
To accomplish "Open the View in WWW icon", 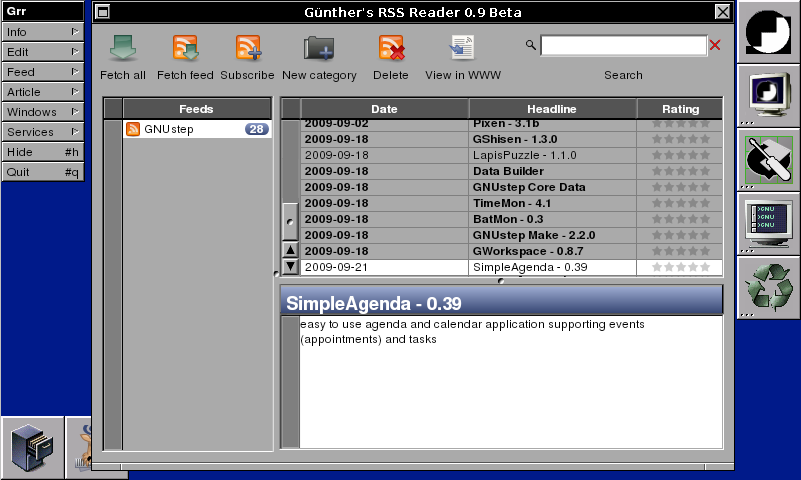I will click(x=462, y=49).
